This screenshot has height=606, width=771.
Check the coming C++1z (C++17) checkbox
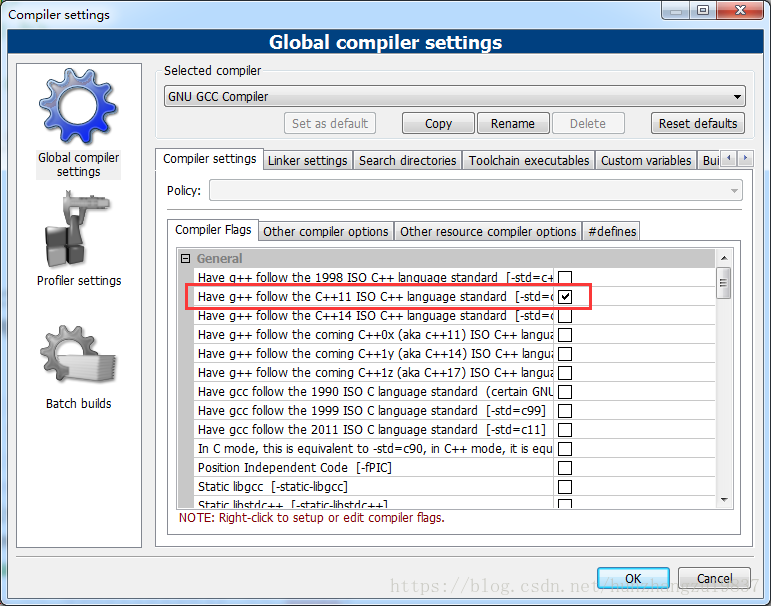pos(565,372)
